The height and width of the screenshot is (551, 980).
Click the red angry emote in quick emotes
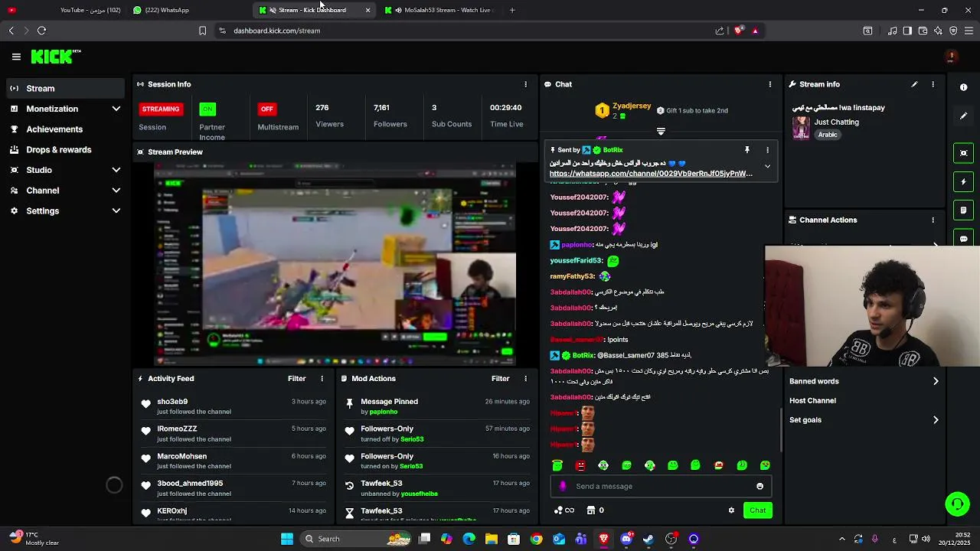(x=580, y=465)
